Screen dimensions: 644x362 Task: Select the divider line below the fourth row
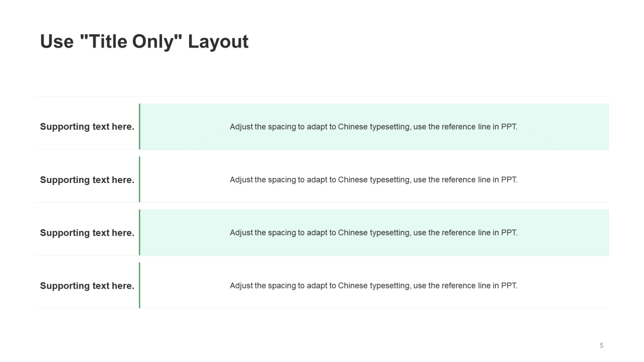coord(322,308)
